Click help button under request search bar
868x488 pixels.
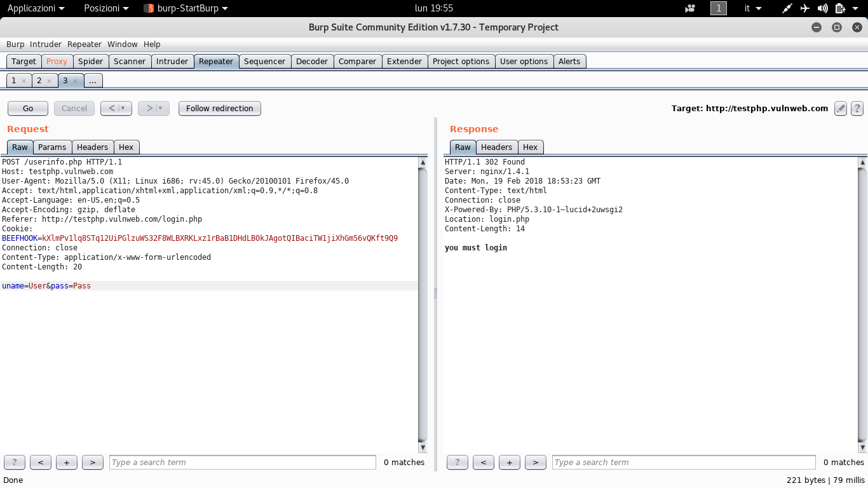click(x=15, y=462)
